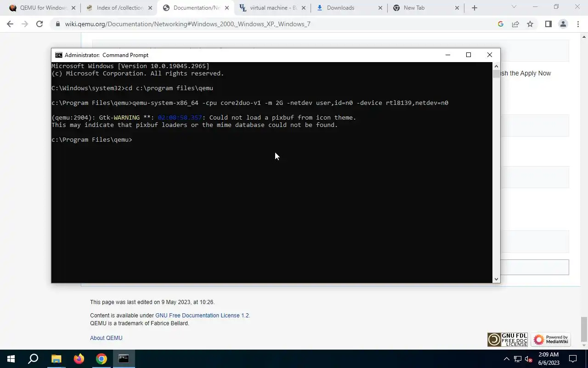Open Windows taskbar search
The image size is (588, 368).
point(33,359)
